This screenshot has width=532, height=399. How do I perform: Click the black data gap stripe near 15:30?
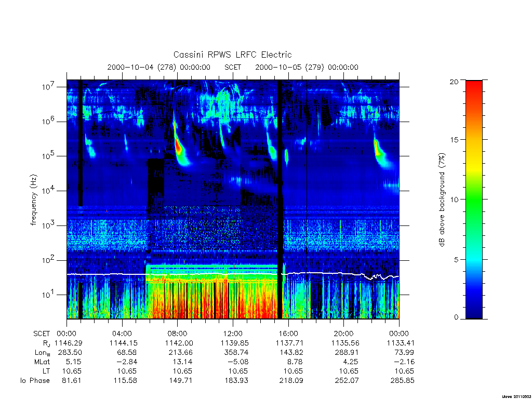(280, 199)
